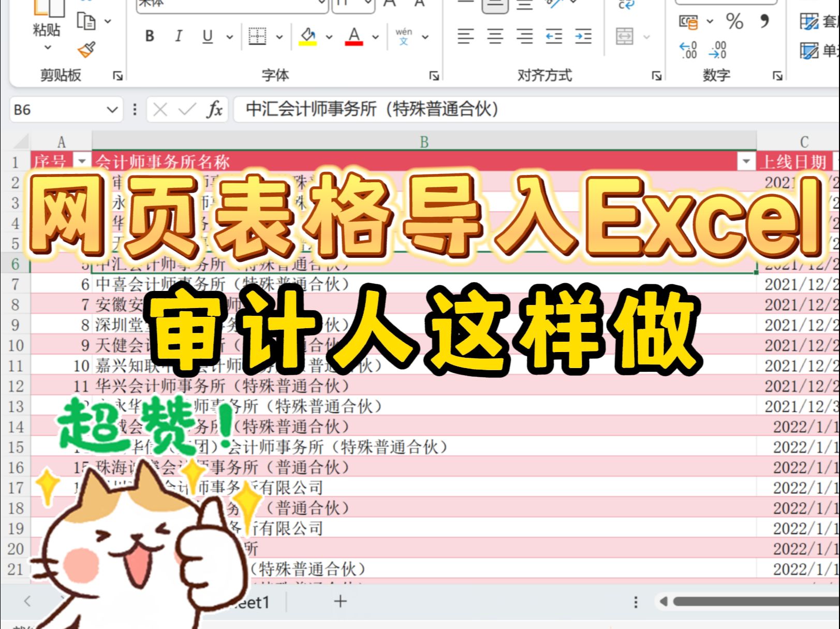Screen dimensions: 840x629
Task: Open Clipboard group dialog launcher
Action: click(x=118, y=76)
